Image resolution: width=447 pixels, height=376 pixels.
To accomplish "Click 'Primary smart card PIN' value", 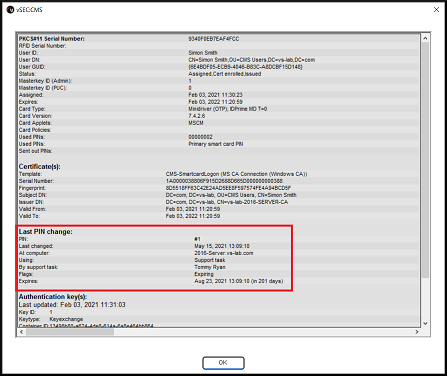I will click(x=216, y=144).
